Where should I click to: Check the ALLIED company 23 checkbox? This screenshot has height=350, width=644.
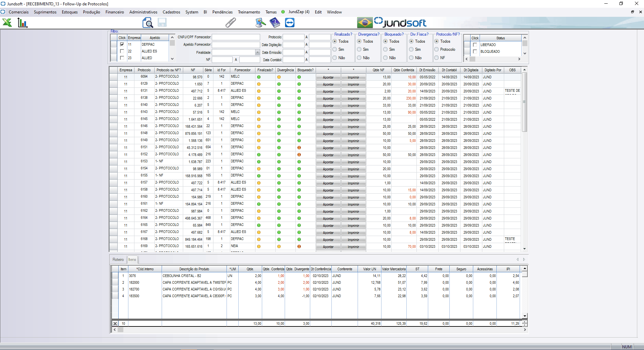click(122, 58)
